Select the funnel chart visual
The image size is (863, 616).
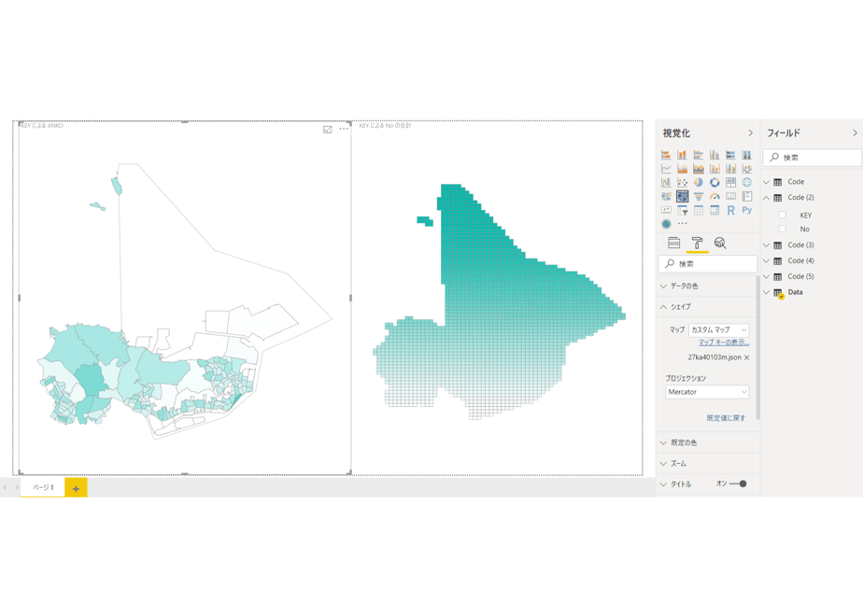tap(699, 196)
